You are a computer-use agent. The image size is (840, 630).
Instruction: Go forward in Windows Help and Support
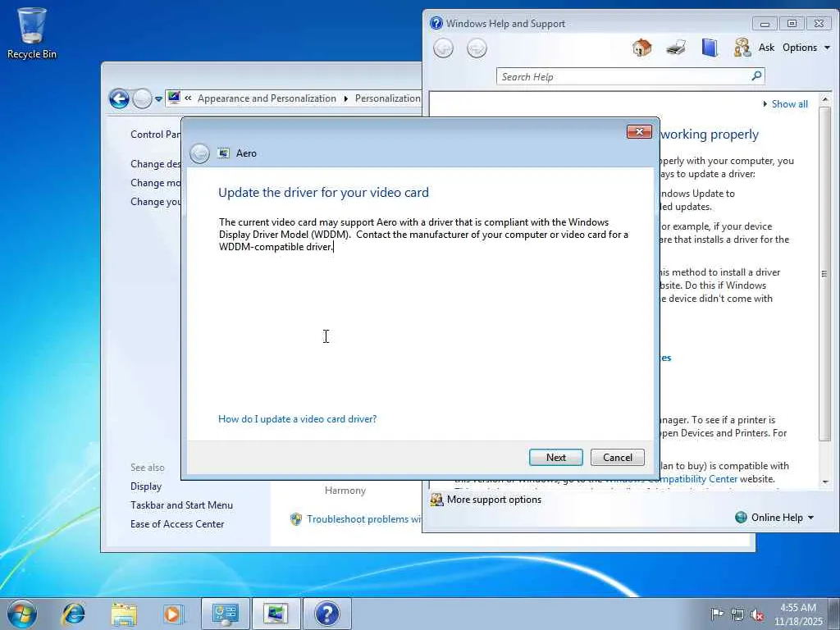[x=477, y=48]
